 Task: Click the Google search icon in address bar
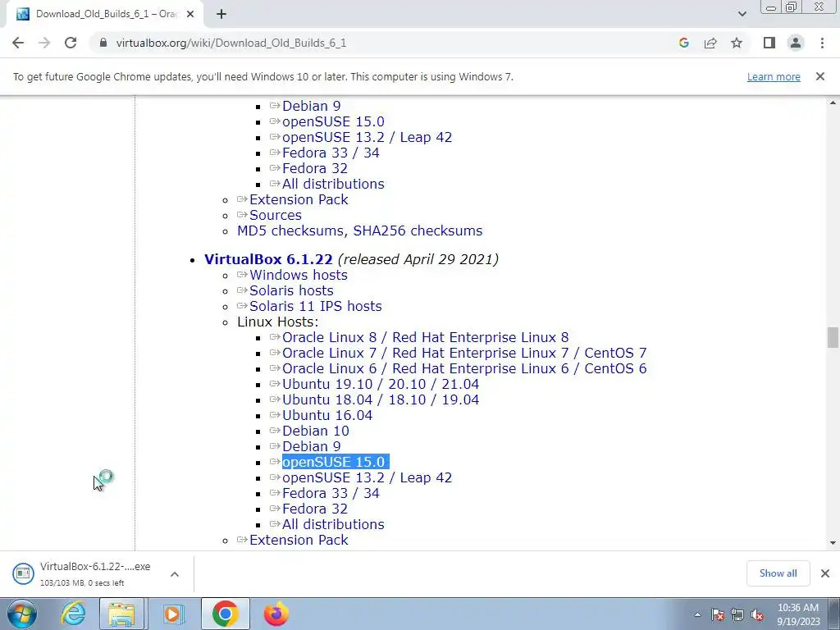tap(683, 43)
